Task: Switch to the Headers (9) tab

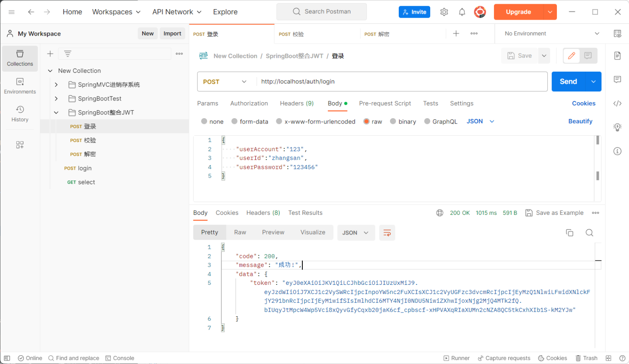Action: [x=297, y=103]
